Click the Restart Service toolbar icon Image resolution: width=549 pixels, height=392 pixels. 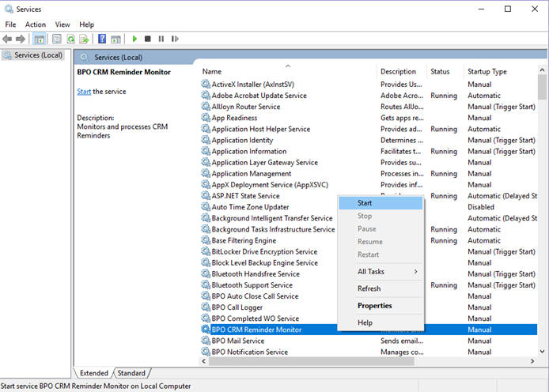pos(173,39)
